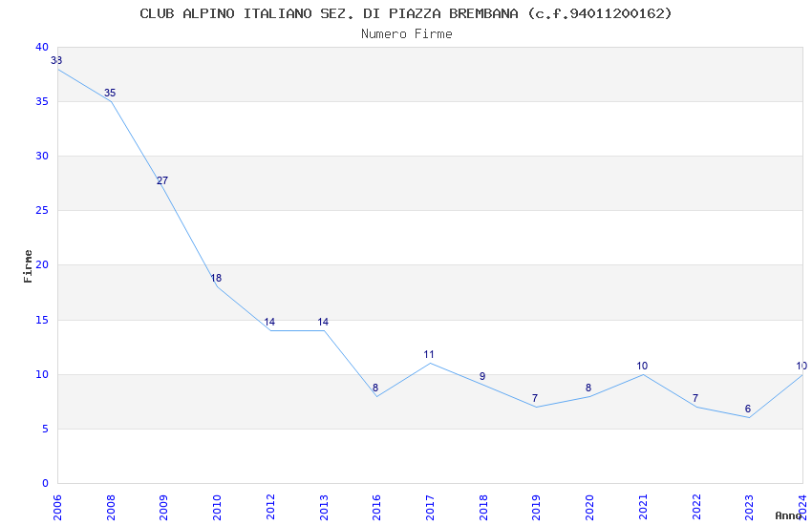
Task: Select the year label 2006 on the x-axis
Action: (x=57, y=508)
